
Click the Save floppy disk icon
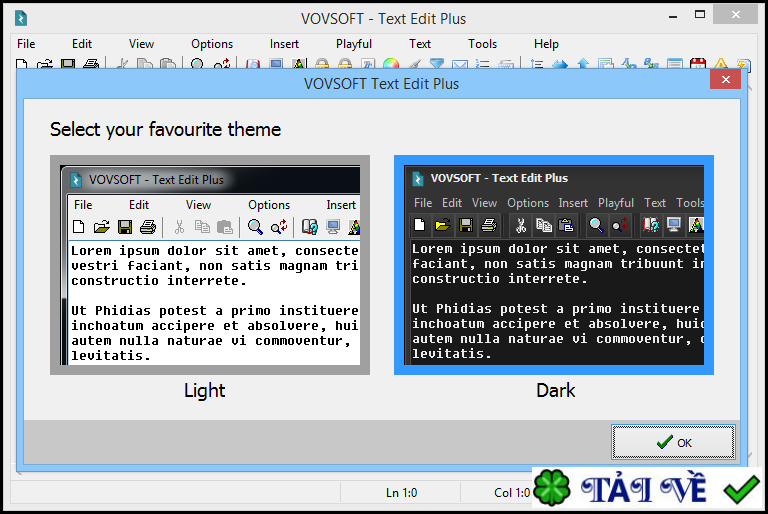click(x=68, y=64)
